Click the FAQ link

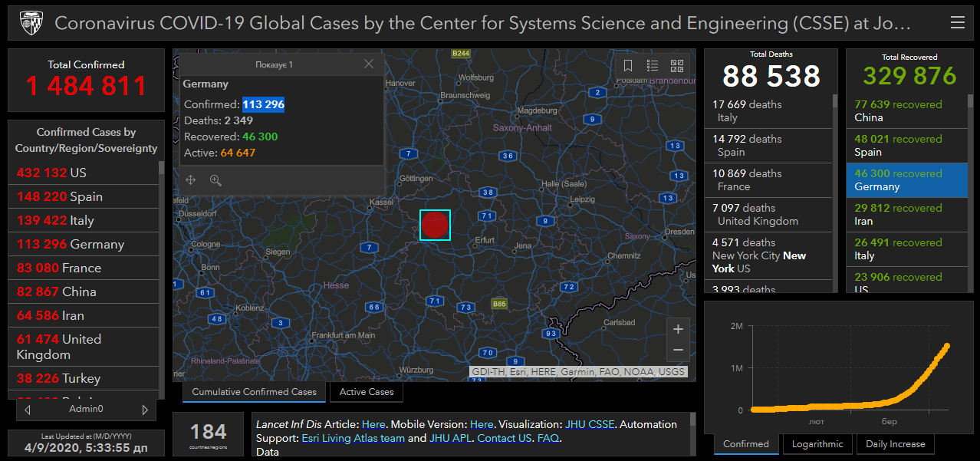pos(548,439)
